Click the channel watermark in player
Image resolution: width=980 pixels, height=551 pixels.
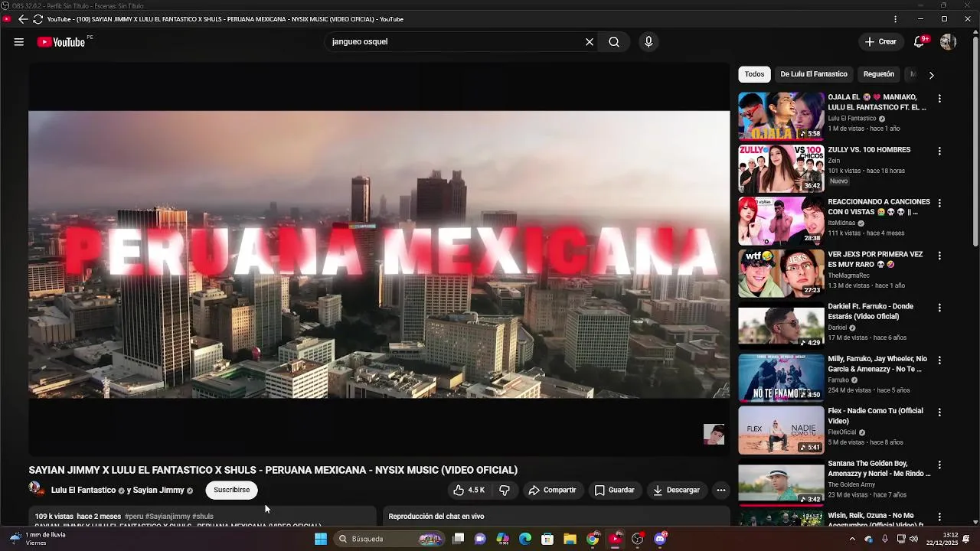coord(714,435)
